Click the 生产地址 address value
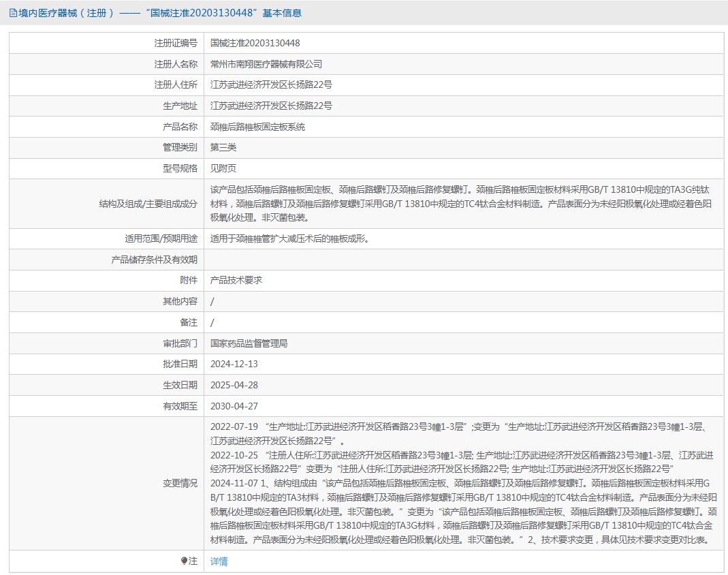Screen dimensions: 728x575 coord(271,106)
